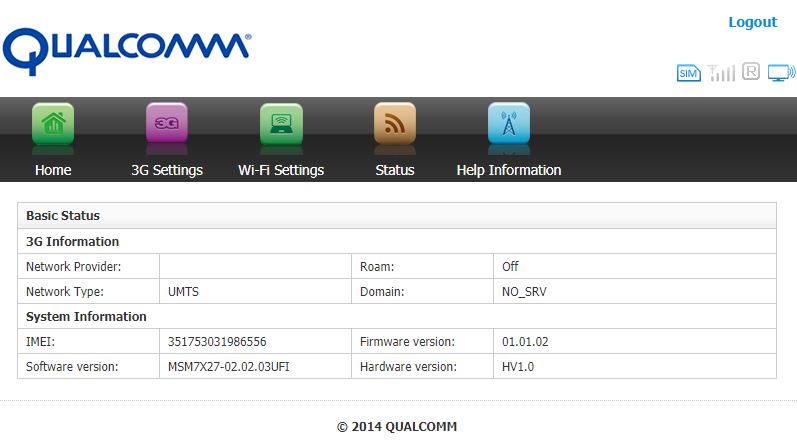Click the software version MSM7X27-02.02.03UFI value
The image size is (797, 440).
(x=230, y=367)
